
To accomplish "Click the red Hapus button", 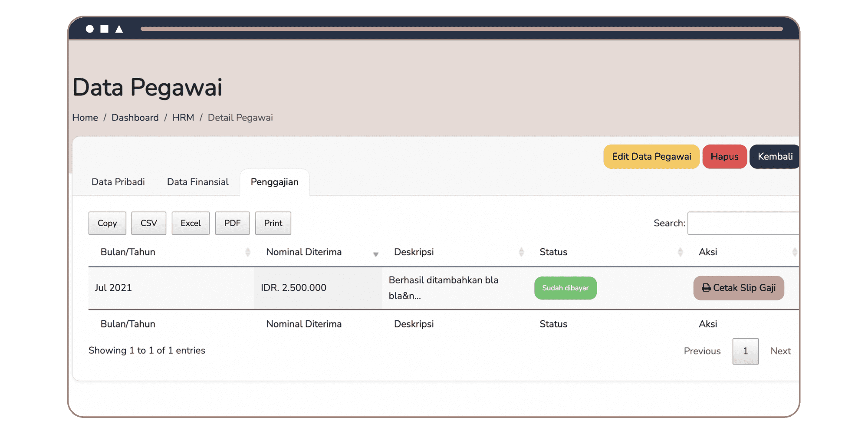I will pos(724,157).
